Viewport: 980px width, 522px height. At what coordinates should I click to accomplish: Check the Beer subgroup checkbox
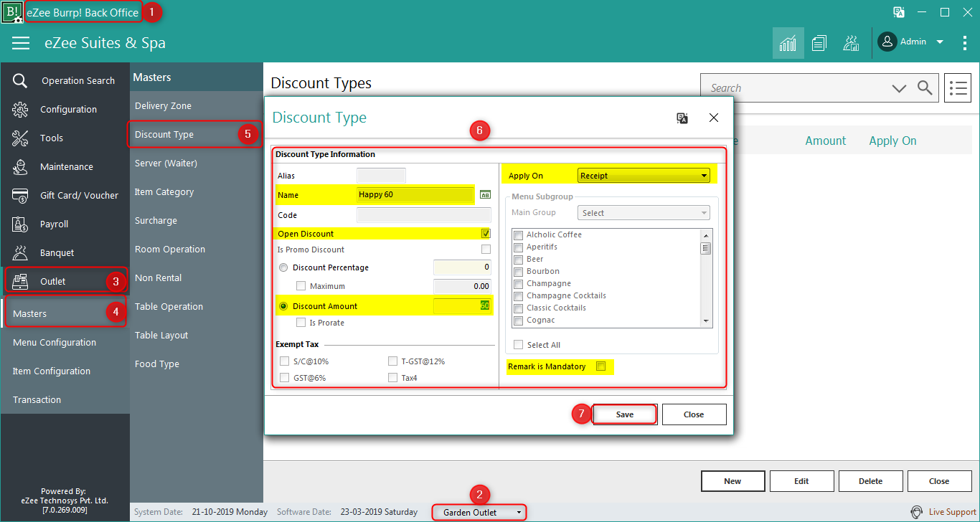tap(518, 259)
